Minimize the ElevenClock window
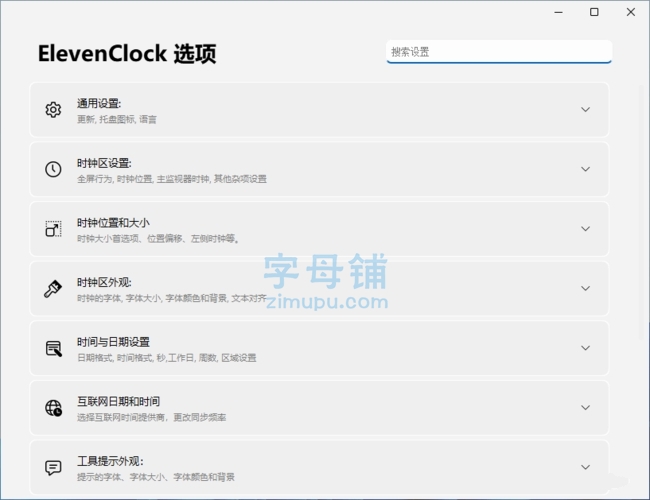The width and height of the screenshot is (650, 500). [558, 12]
